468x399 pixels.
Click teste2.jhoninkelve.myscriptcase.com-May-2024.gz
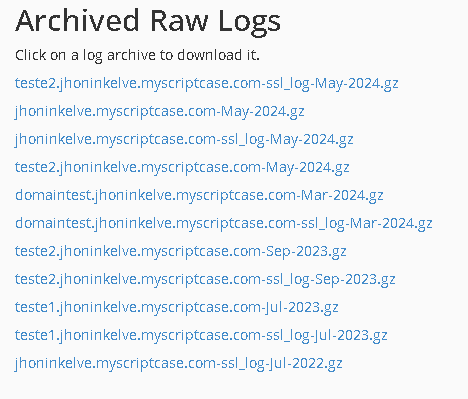point(182,167)
